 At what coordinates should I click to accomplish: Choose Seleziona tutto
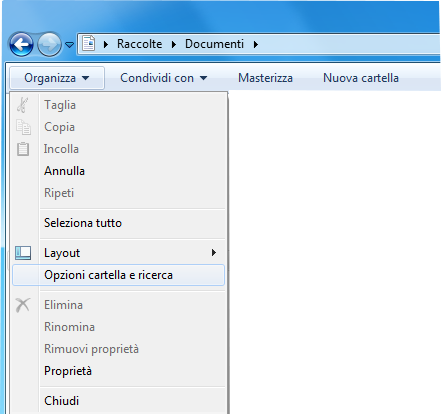coord(118,223)
